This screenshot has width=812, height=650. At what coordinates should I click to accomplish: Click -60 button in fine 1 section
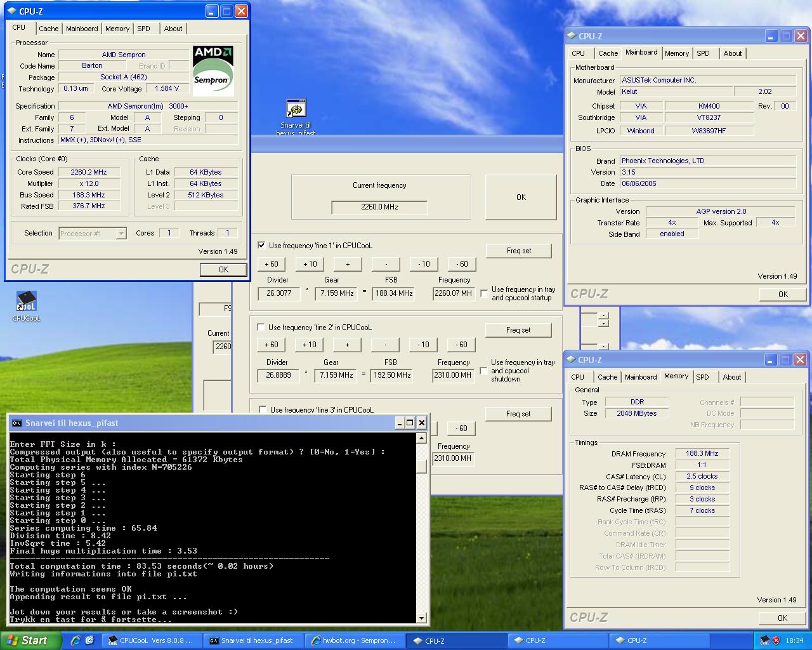[462, 264]
